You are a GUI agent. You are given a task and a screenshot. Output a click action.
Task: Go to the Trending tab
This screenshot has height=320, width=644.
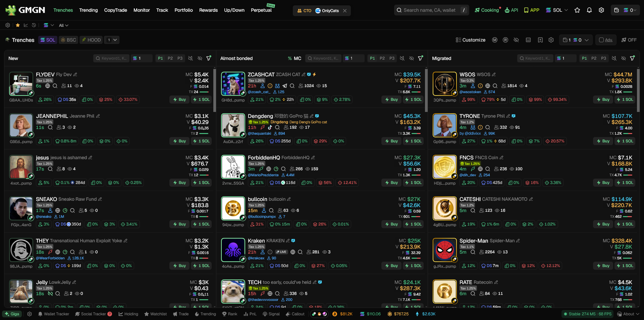point(89,10)
